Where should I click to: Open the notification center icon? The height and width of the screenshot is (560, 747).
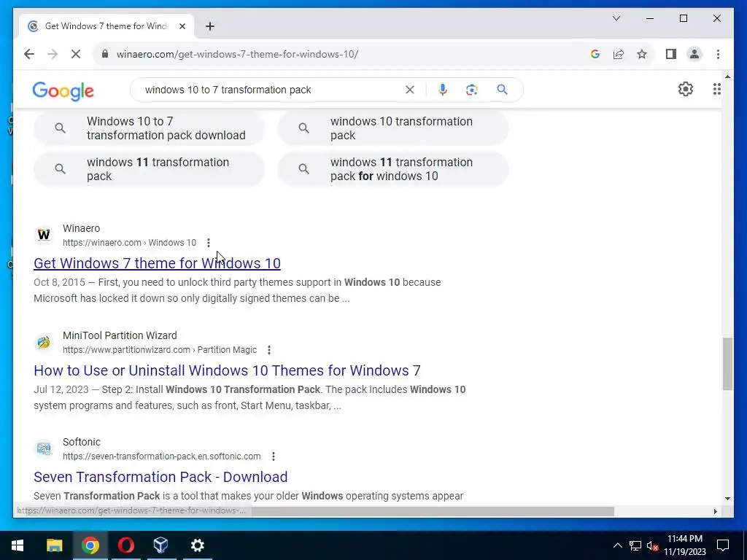tap(723, 545)
